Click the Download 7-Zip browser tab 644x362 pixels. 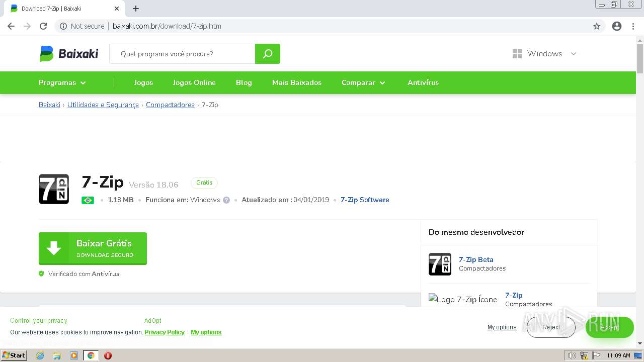(64, 9)
